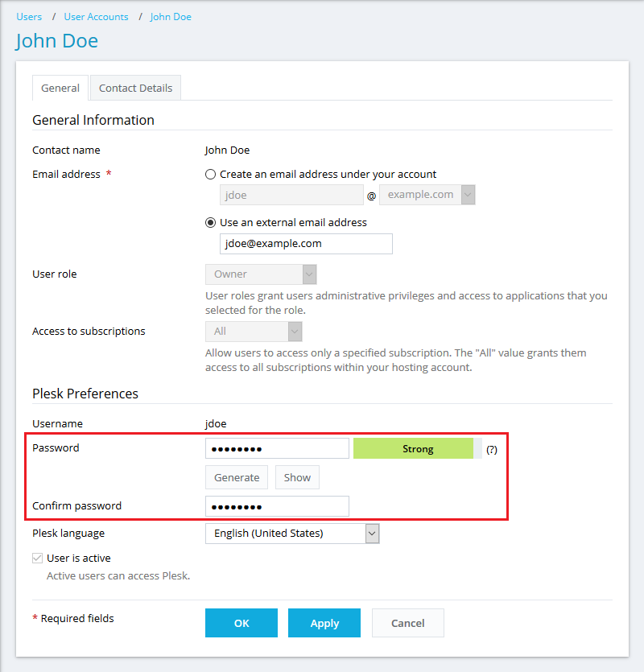The image size is (644, 672).
Task: Select 'Use an external email address' option
Action: point(211,222)
